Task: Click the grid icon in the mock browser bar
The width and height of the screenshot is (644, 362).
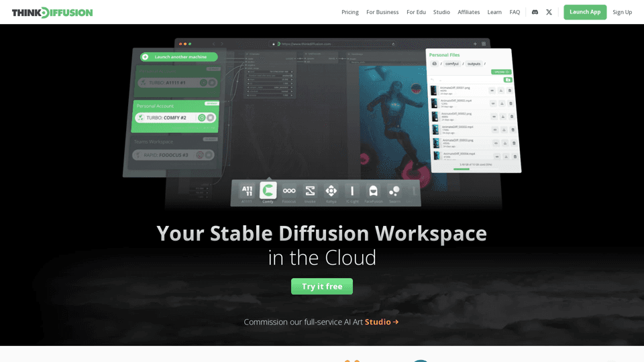Action: pyautogui.click(x=484, y=44)
